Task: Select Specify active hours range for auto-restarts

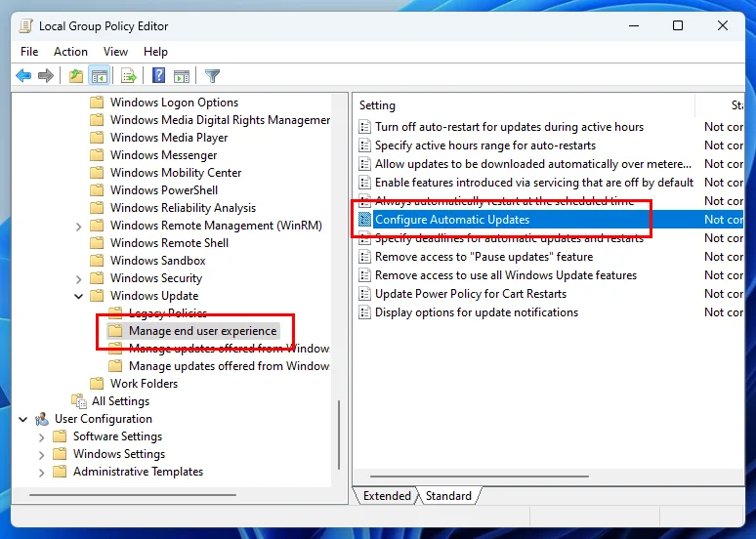Action: point(485,145)
